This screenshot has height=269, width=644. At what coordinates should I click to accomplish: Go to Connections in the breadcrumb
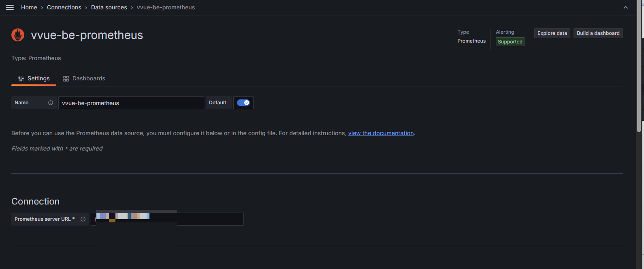click(64, 7)
